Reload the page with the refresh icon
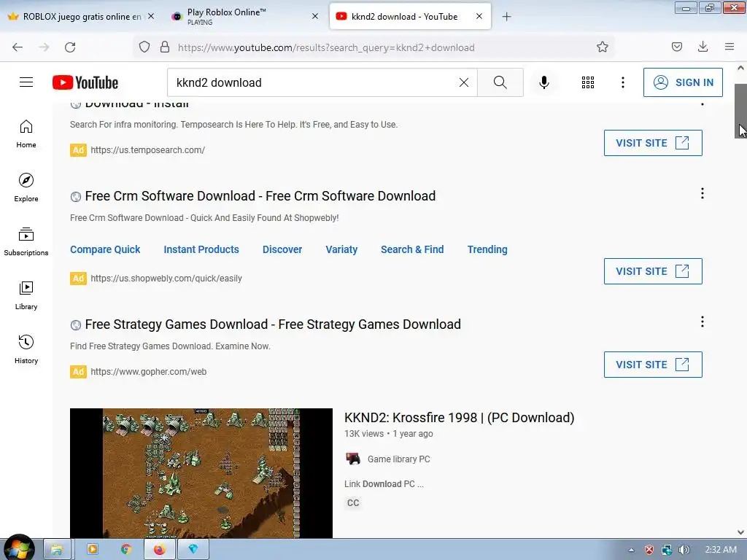 70,47
